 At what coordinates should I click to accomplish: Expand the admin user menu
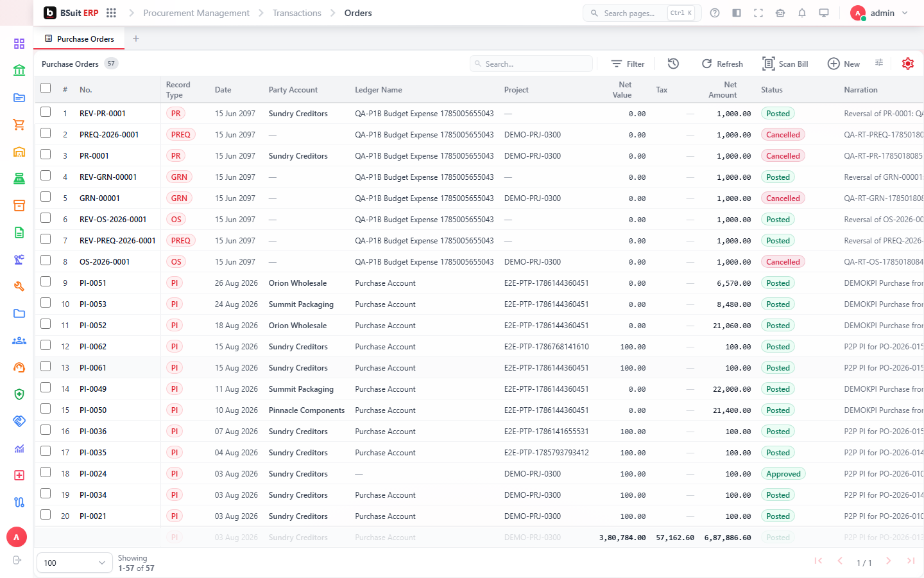pyautogui.click(x=879, y=13)
